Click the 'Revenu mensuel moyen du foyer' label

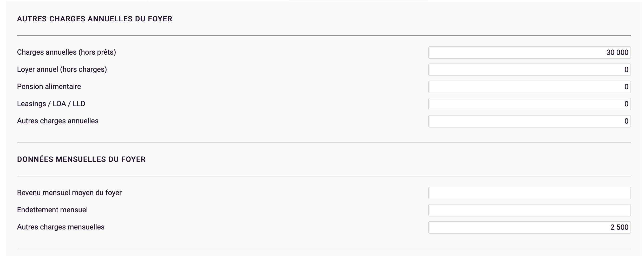click(x=69, y=193)
